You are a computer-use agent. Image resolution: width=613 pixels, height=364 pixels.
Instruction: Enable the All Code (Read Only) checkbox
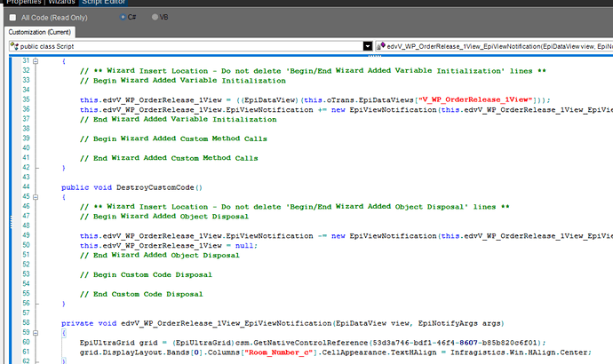[x=13, y=18]
